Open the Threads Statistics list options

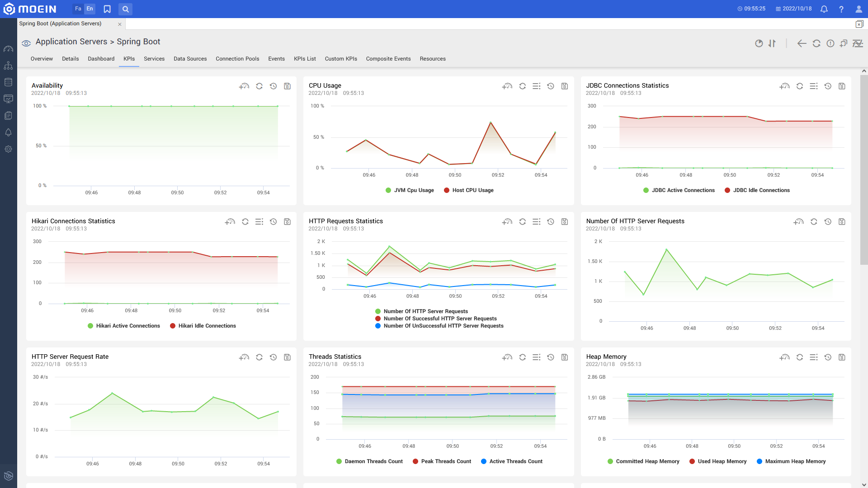pyautogui.click(x=537, y=357)
